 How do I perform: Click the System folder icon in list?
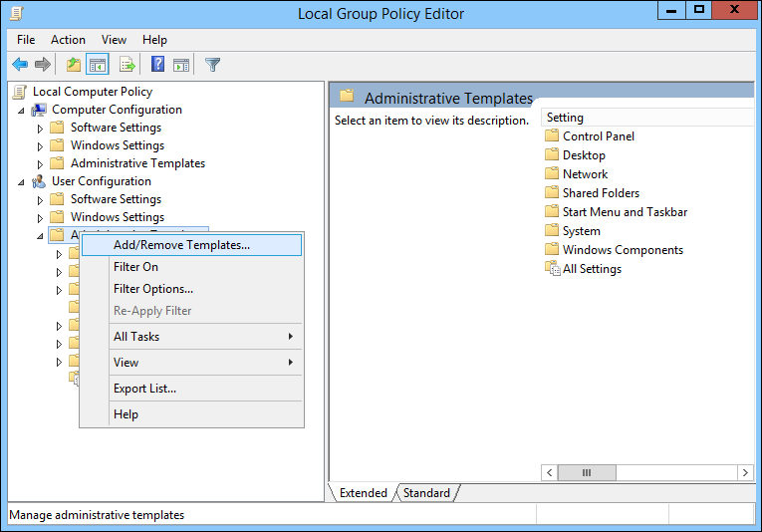[552, 230]
